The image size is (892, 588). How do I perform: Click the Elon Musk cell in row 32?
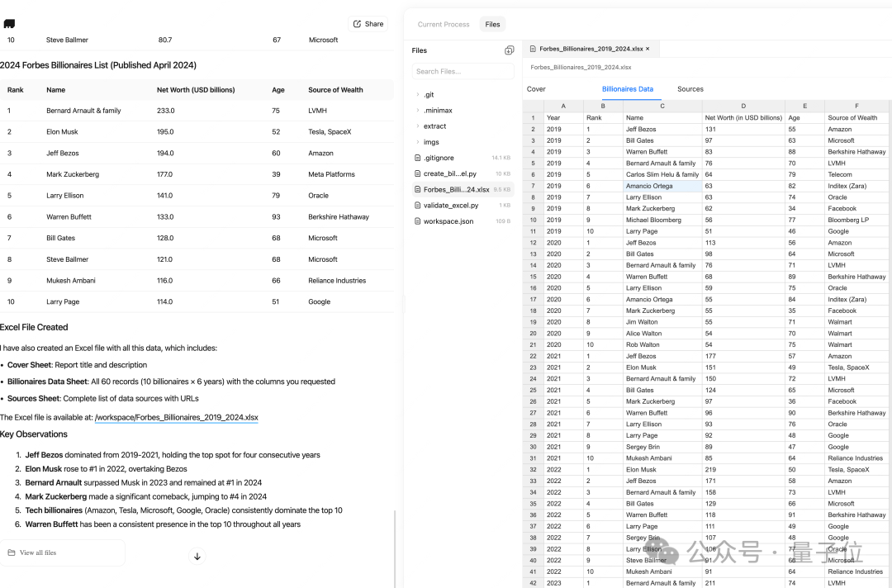(662, 470)
